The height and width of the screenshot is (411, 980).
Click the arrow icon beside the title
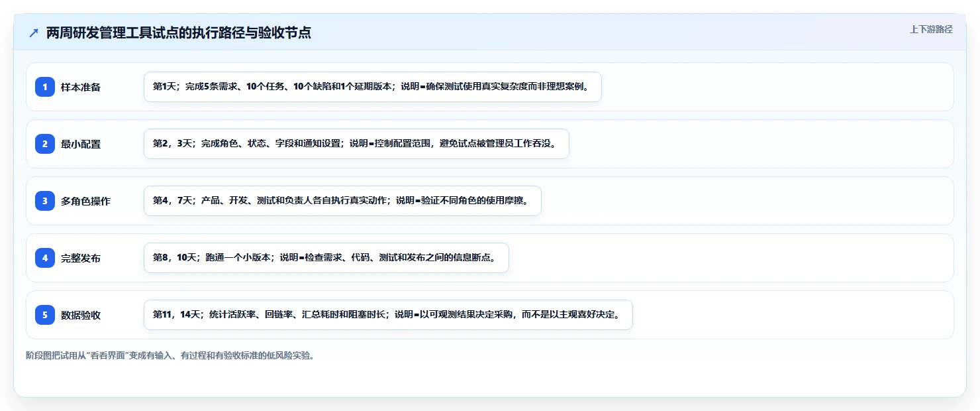point(34,33)
